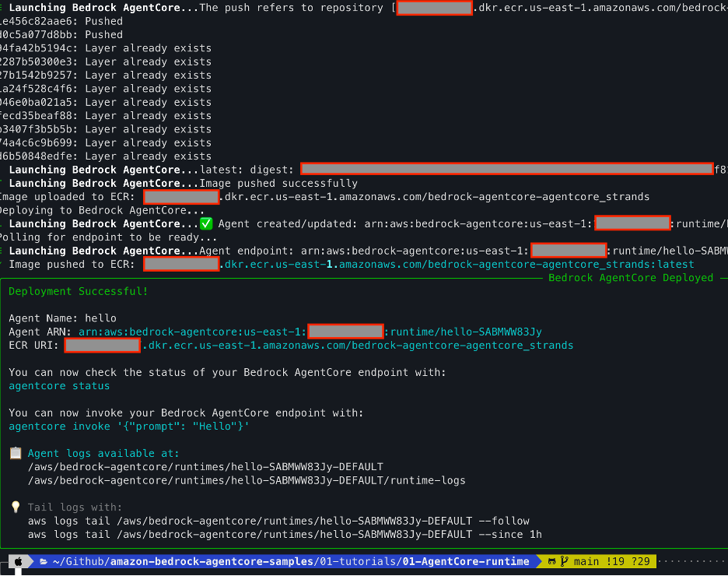This screenshot has width=728, height=576.
Task: Click the '4a4c6c9b699: Layer already exists' line
Action: (106, 142)
